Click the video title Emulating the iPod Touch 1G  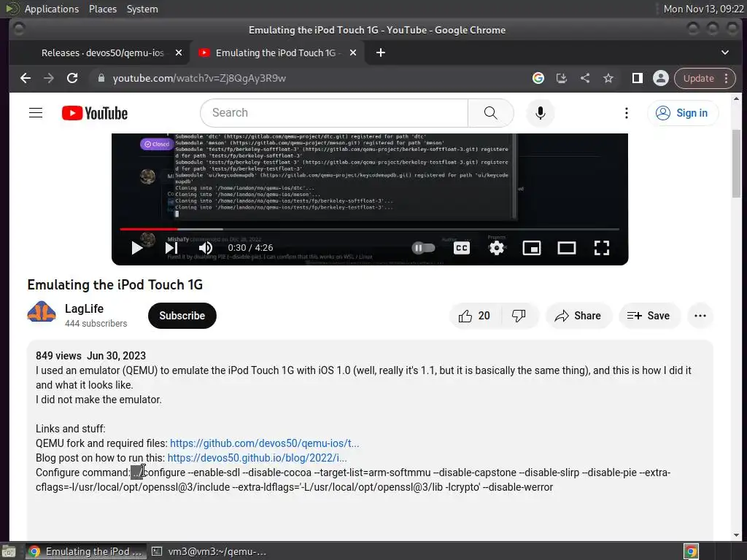[115, 285]
